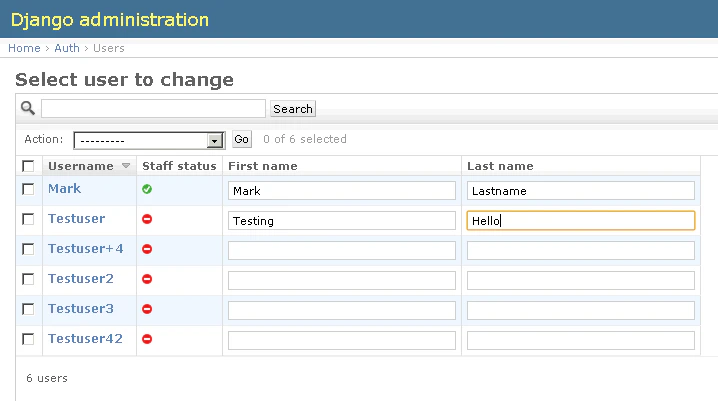This screenshot has height=401, width=718.
Task: Sort by Staff status column header
Action: pos(179,166)
